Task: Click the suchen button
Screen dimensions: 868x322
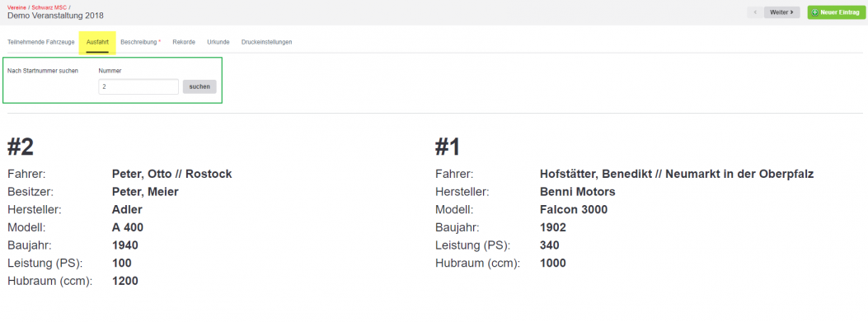Action: tap(199, 86)
